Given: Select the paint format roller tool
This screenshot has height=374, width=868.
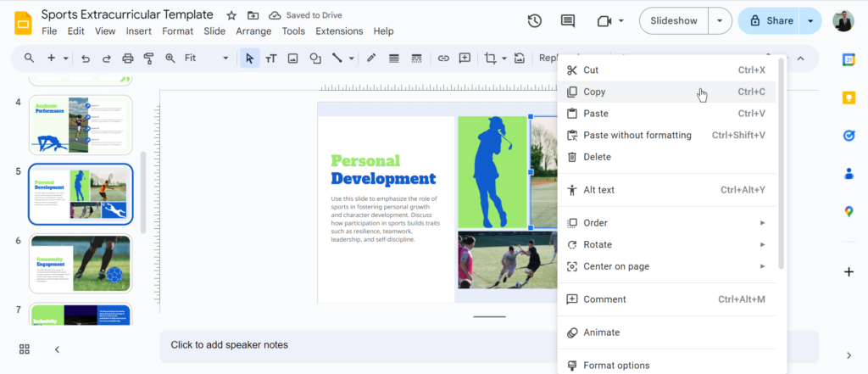Looking at the screenshot, I should coord(149,59).
